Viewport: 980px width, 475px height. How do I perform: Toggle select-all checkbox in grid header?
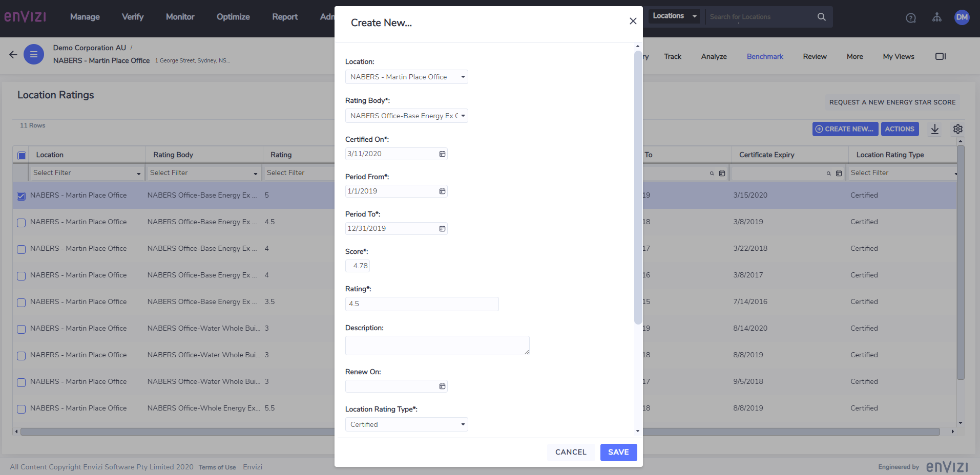[22, 156]
